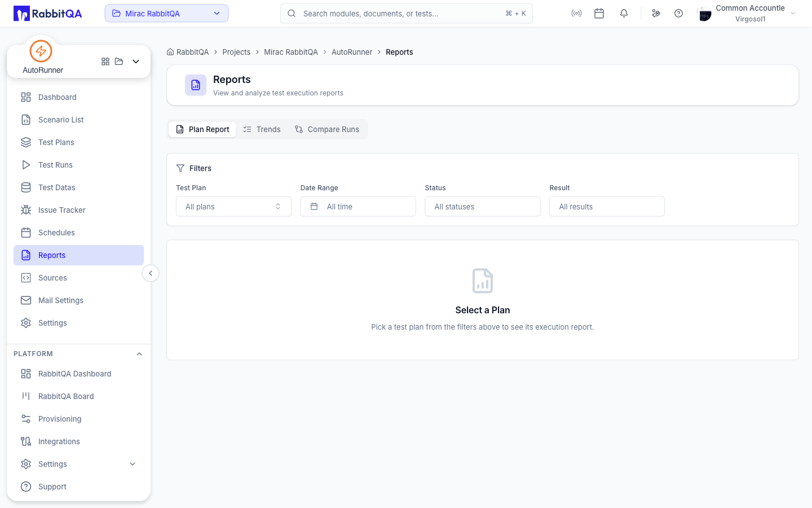Open Issue Tracker in sidebar
The width and height of the screenshot is (812, 508).
tap(78, 210)
